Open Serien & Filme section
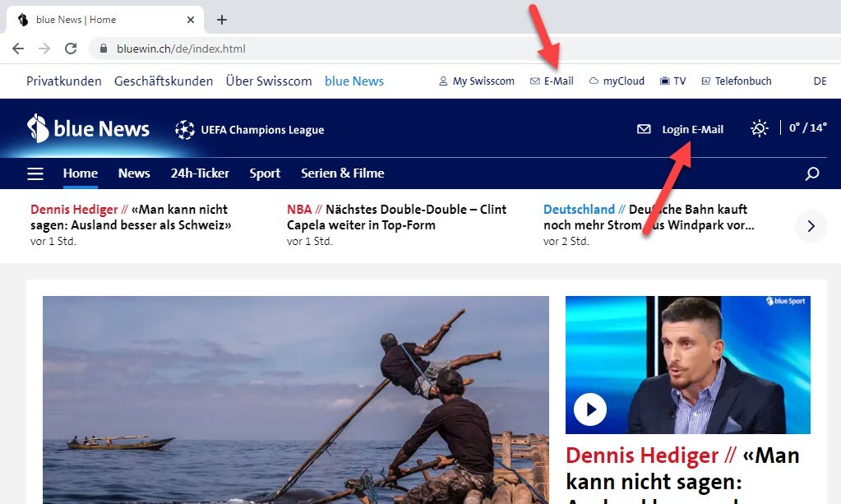The width and height of the screenshot is (841, 504). point(342,173)
